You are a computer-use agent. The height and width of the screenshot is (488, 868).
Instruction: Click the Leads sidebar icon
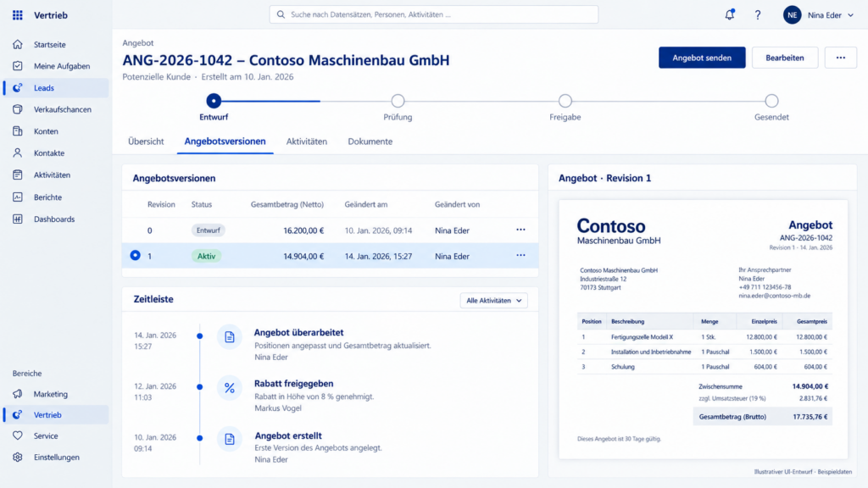18,87
